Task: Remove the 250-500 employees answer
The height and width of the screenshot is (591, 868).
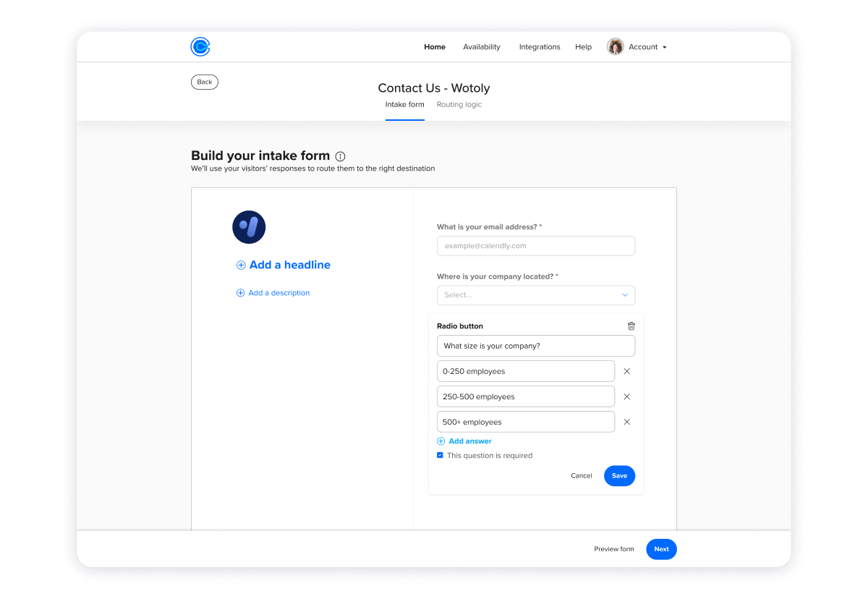Action: [627, 396]
